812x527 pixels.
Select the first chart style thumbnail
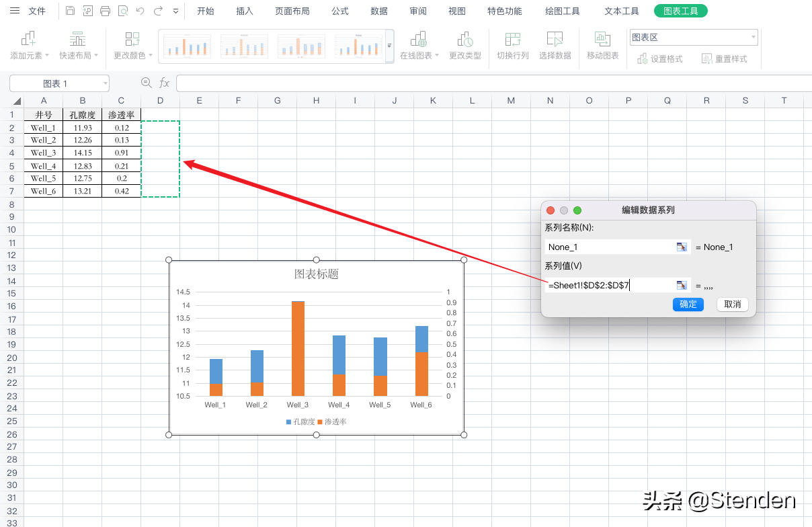tap(187, 46)
